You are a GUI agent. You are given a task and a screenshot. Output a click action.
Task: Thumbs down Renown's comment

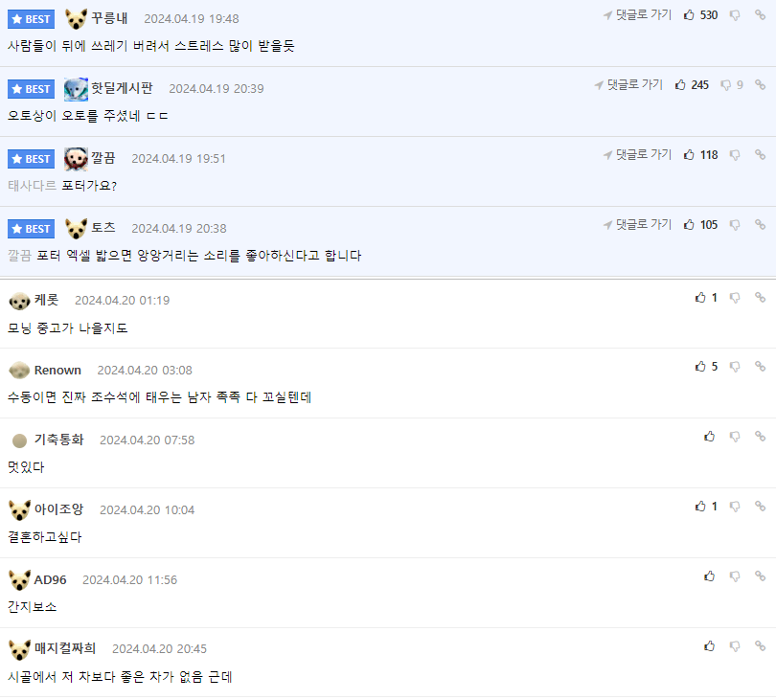click(735, 367)
